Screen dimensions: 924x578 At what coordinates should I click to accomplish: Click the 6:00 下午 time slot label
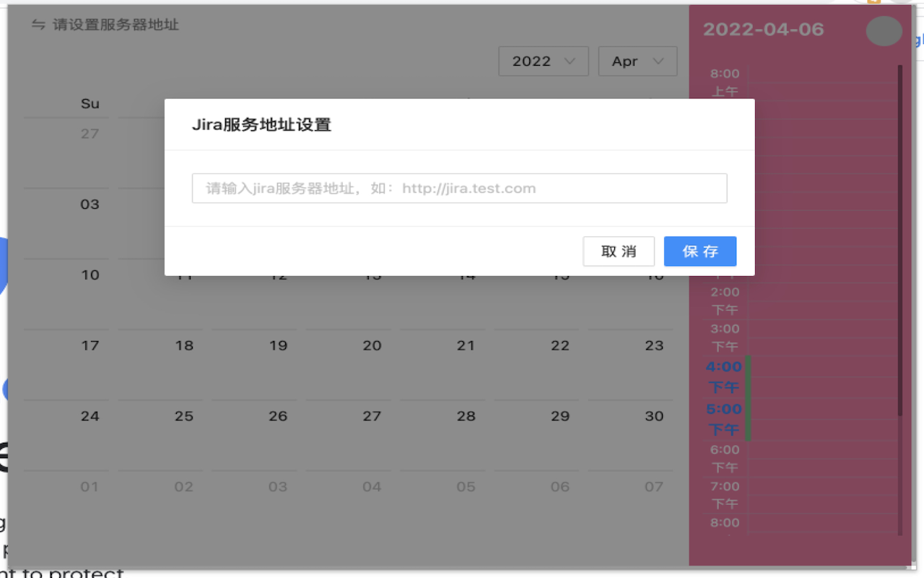click(725, 458)
